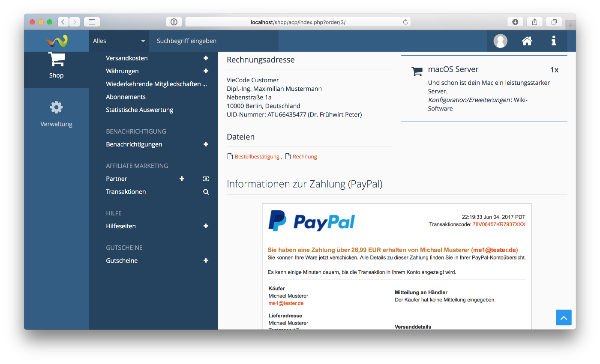The width and height of the screenshot is (600, 364).
Task: Click the Safari sidebar toggle button
Action: [x=92, y=22]
